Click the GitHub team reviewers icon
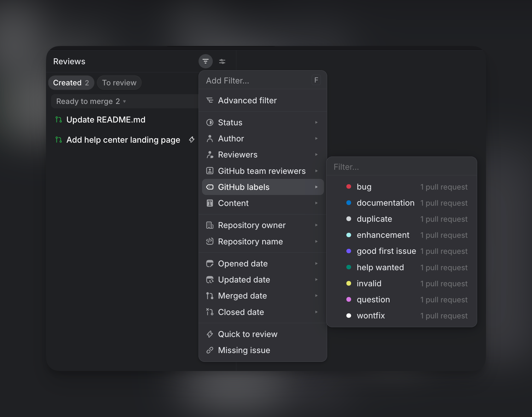The width and height of the screenshot is (532, 417). click(210, 171)
